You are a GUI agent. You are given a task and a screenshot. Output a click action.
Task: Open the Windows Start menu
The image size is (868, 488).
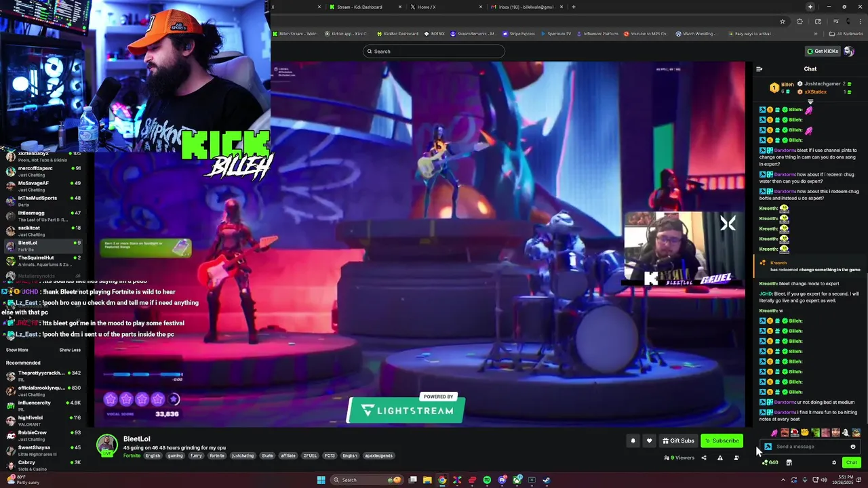[x=321, y=480]
